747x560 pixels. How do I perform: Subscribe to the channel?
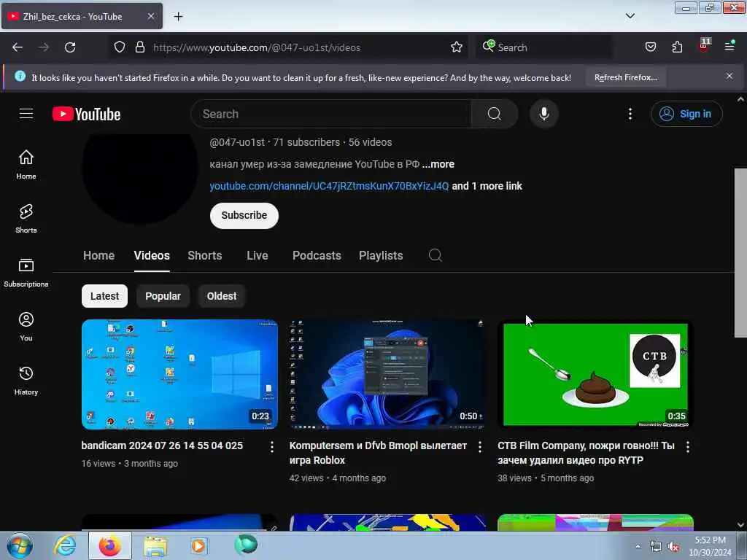coord(244,215)
